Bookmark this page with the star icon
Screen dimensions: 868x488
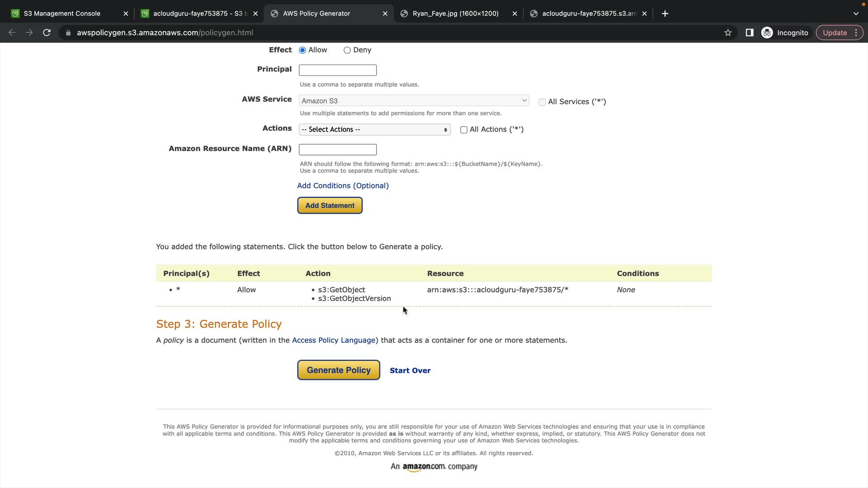coord(728,33)
